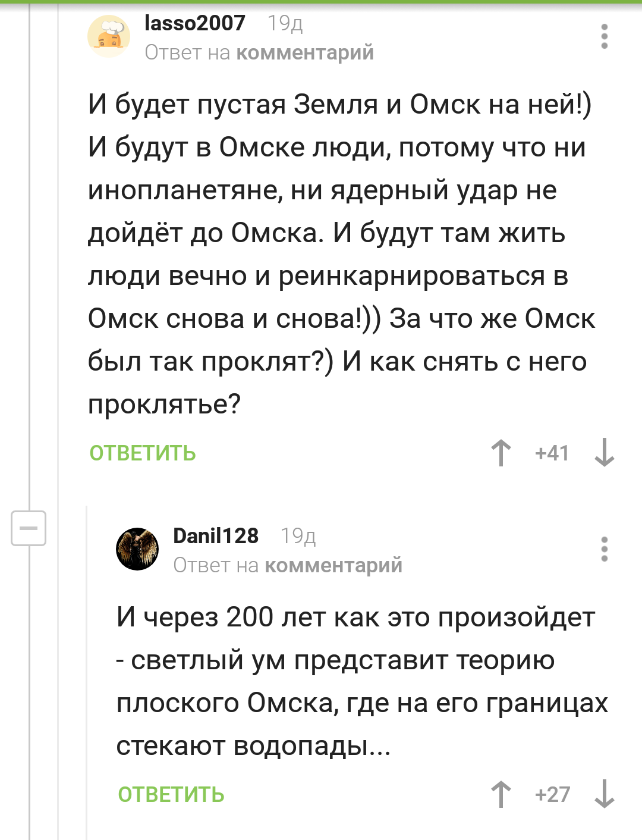Go to parent 'комментарий' link under Danil128
Screen dimensions: 642x840
coord(333,566)
